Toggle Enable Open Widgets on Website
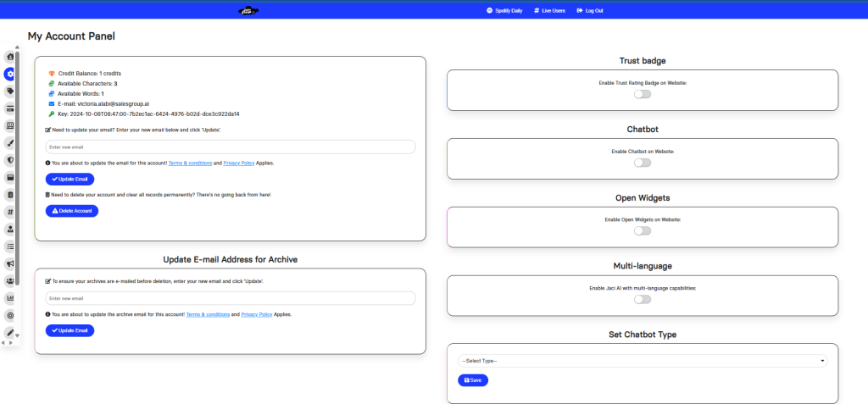The height and width of the screenshot is (404, 868). coord(643,230)
